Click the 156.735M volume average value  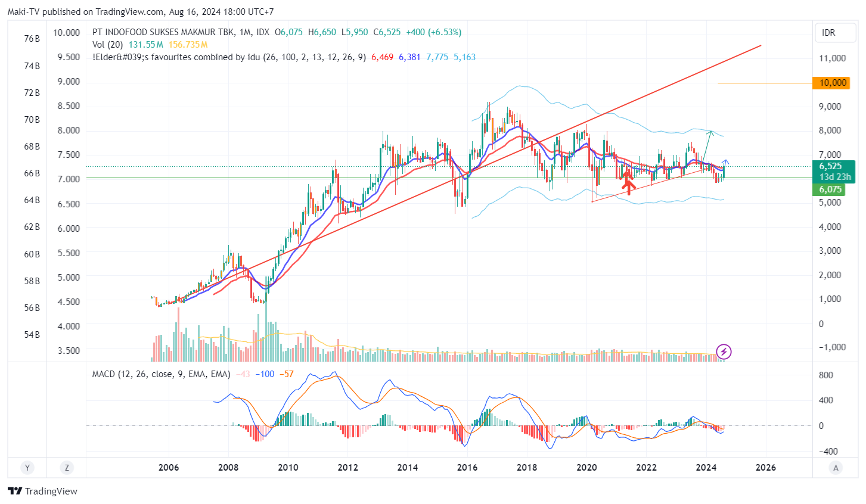coord(188,45)
